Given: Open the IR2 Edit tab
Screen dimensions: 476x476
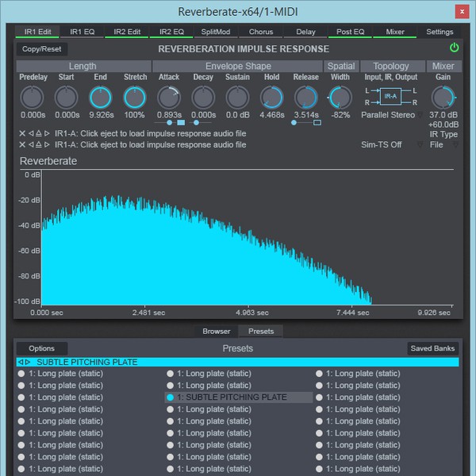Looking at the screenshot, I should (127, 32).
